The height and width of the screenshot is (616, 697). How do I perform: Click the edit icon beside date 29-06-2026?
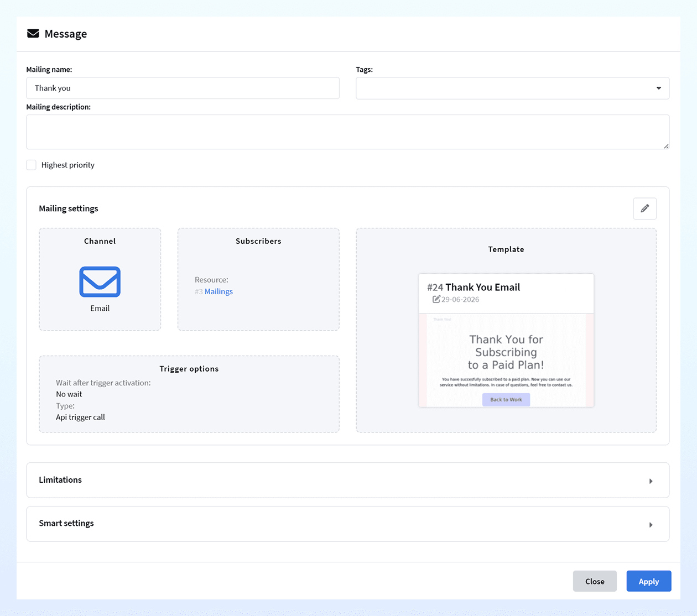click(x=436, y=299)
